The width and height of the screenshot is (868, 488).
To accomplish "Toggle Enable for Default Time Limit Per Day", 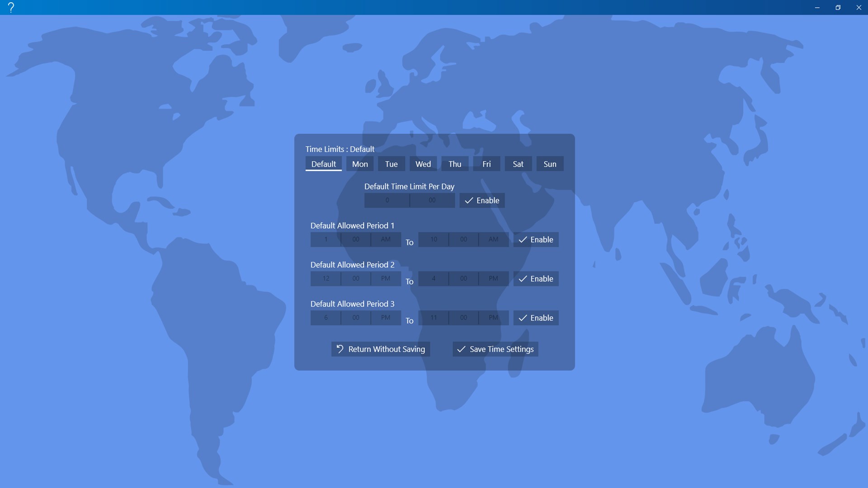I will [x=482, y=200].
